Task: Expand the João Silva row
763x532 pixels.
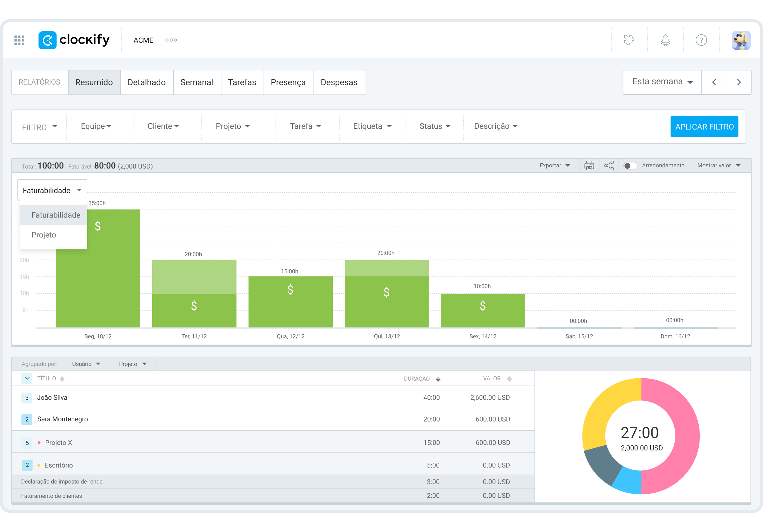Action: [27, 398]
